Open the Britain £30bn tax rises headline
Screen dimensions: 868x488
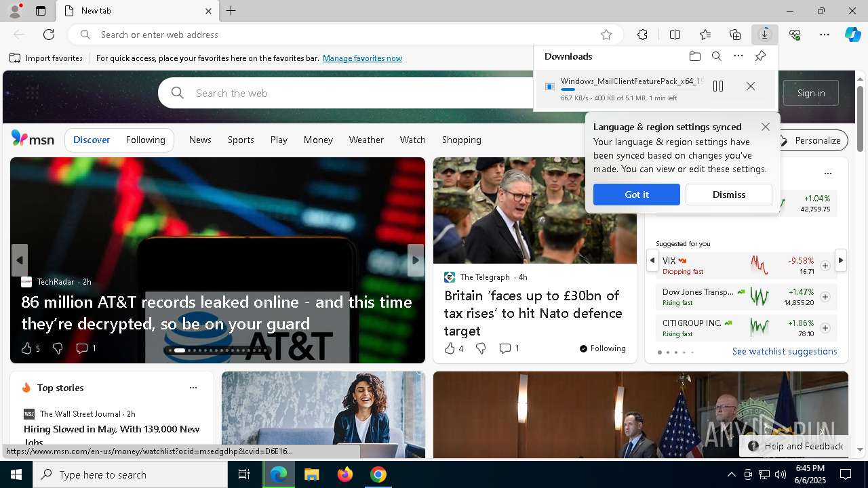click(533, 313)
